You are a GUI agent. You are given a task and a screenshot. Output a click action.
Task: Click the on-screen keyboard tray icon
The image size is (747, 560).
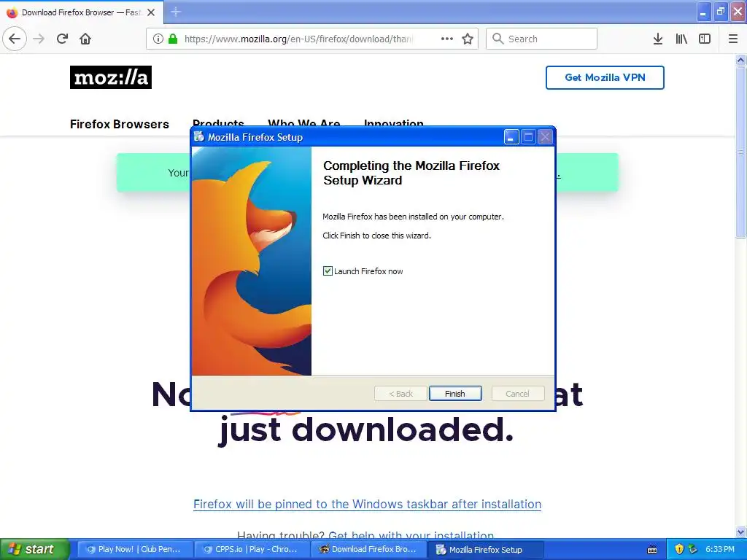click(652, 550)
